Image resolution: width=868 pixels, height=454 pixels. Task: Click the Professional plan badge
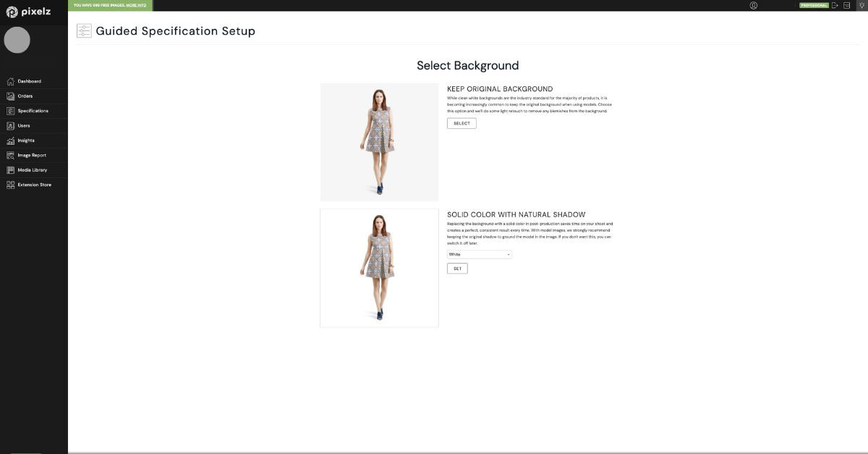click(x=814, y=5)
